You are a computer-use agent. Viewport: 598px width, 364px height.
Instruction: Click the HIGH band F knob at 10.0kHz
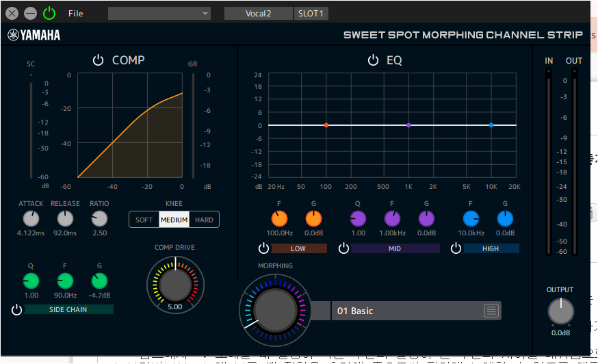471,219
